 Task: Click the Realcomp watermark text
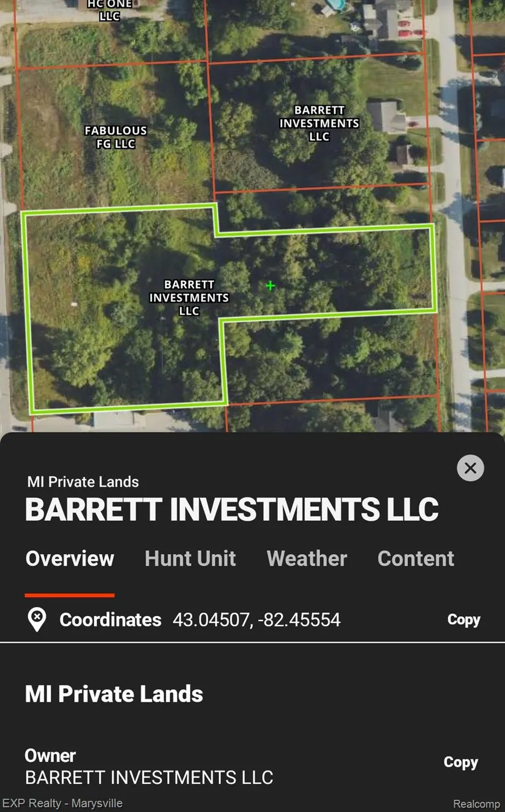point(477,804)
